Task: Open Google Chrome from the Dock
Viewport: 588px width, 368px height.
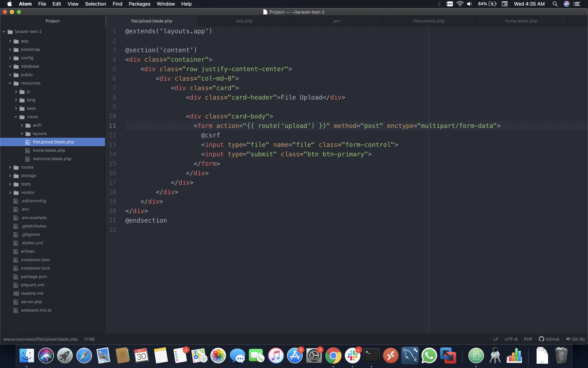Action: coord(333,356)
